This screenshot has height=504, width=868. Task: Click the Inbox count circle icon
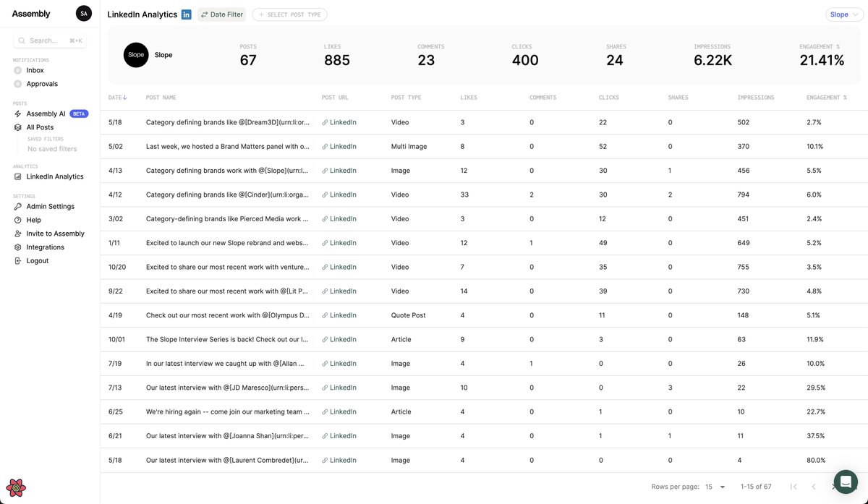click(x=18, y=70)
